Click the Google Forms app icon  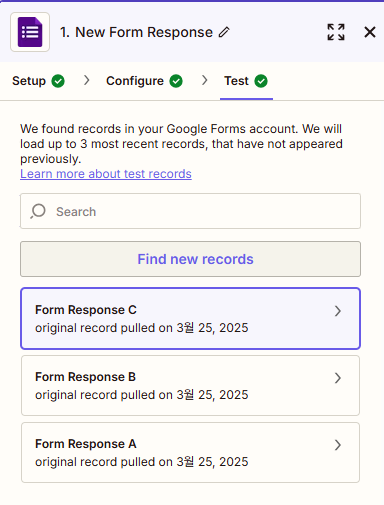click(x=30, y=32)
